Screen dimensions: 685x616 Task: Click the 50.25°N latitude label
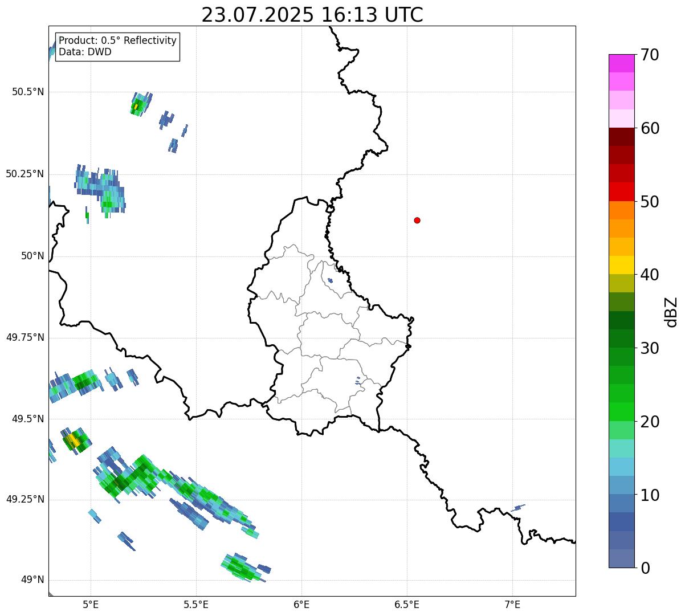(x=25, y=174)
